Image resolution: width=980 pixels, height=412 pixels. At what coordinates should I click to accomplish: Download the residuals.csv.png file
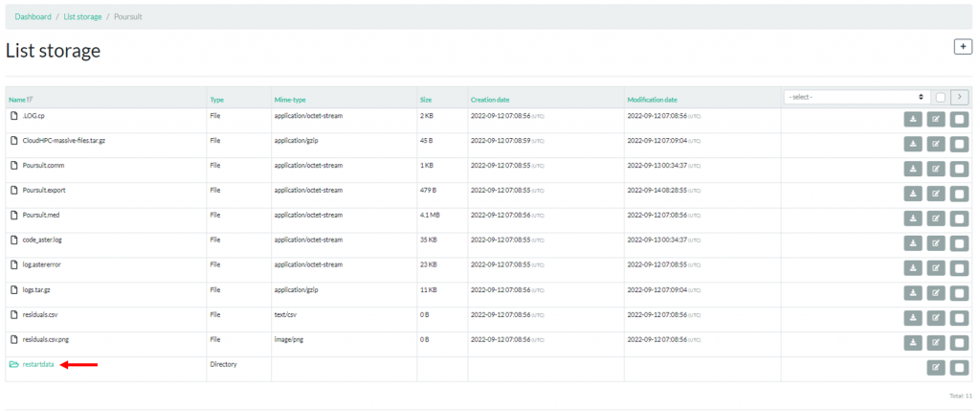pyautogui.click(x=912, y=342)
